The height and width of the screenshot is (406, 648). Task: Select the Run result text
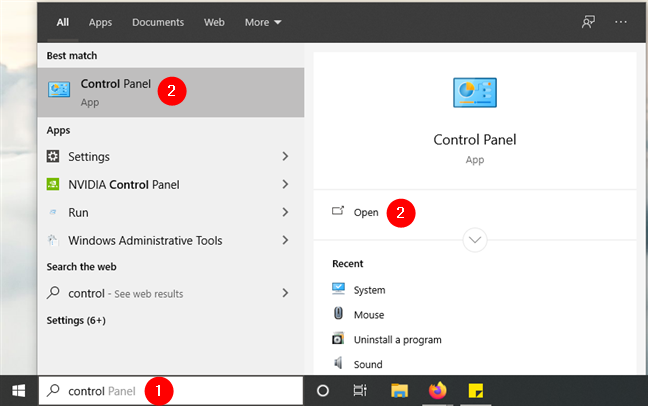point(78,213)
